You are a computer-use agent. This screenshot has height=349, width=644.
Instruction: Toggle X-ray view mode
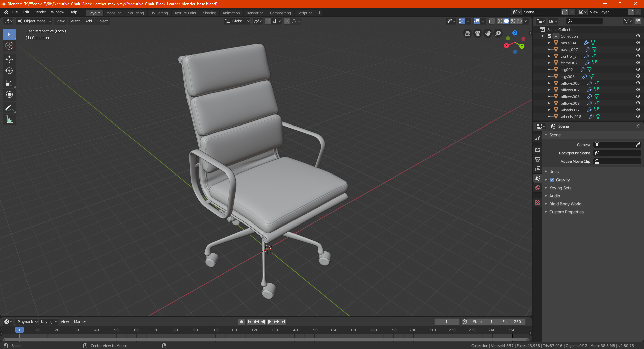point(491,21)
